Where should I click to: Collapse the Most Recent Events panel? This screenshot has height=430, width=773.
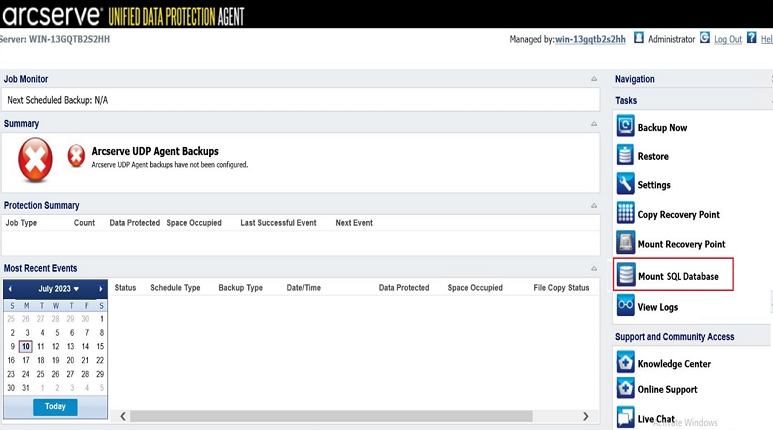coord(594,269)
